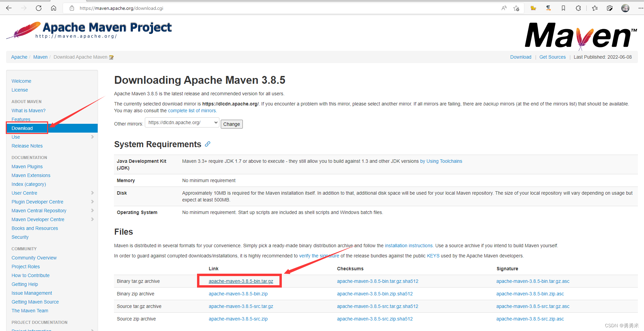
Task: Open What is Maven? page
Action: (x=28, y=111)
